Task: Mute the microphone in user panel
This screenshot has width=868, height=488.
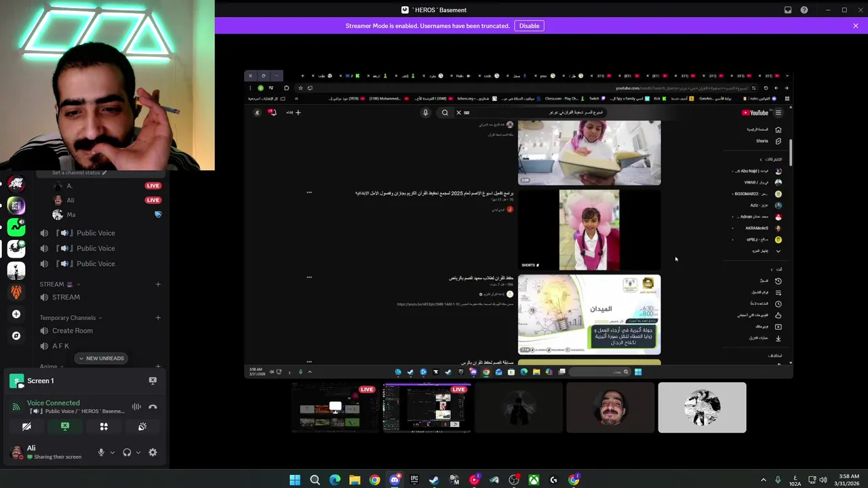Action: (x=101, y=452)
